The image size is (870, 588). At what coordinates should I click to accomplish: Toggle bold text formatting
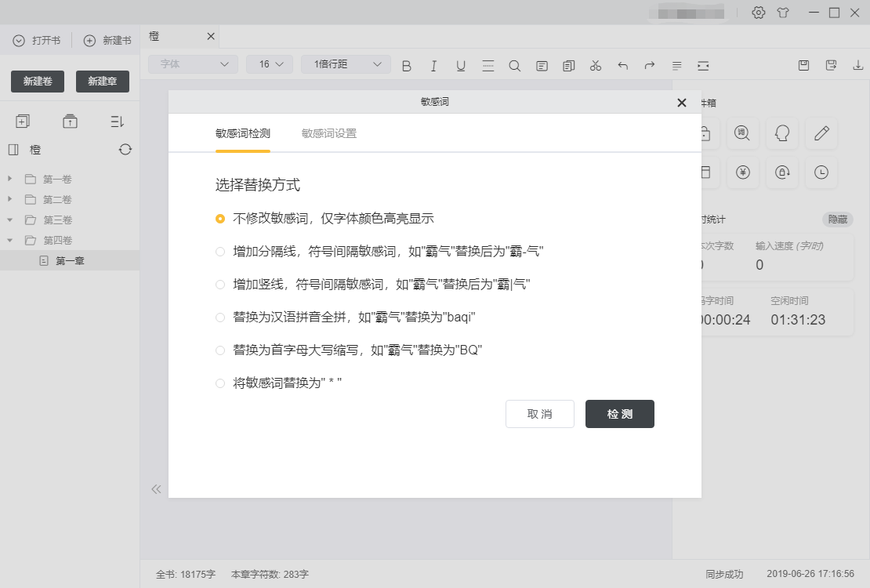[406, 66]
